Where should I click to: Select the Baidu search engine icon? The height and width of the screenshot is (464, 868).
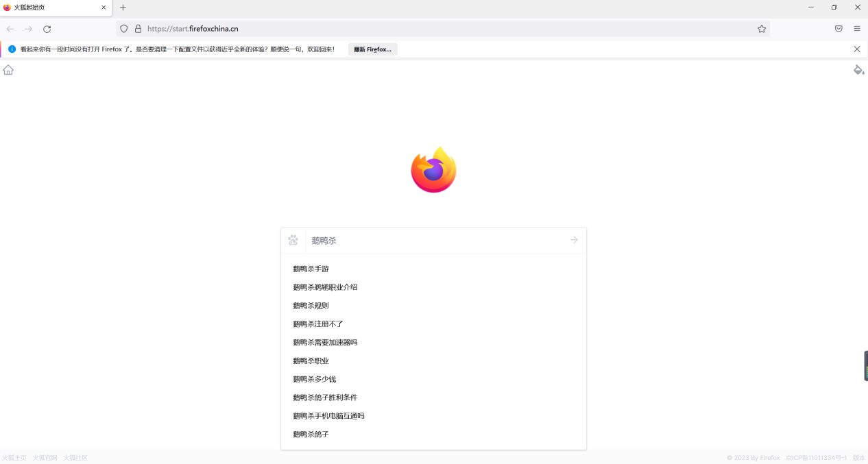(293, 240)
